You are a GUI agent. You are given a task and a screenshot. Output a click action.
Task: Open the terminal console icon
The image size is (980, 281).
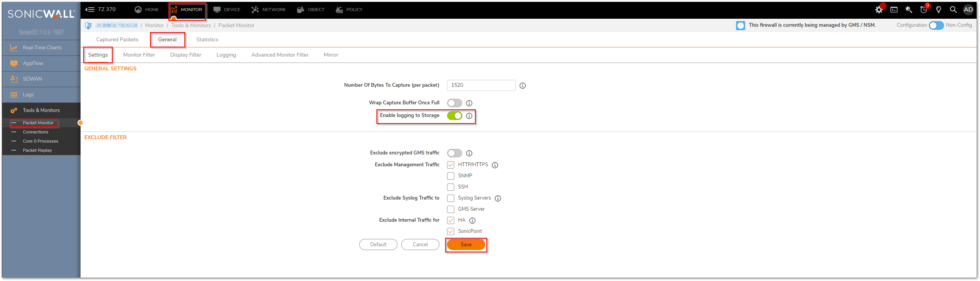(x=894, y=10)
